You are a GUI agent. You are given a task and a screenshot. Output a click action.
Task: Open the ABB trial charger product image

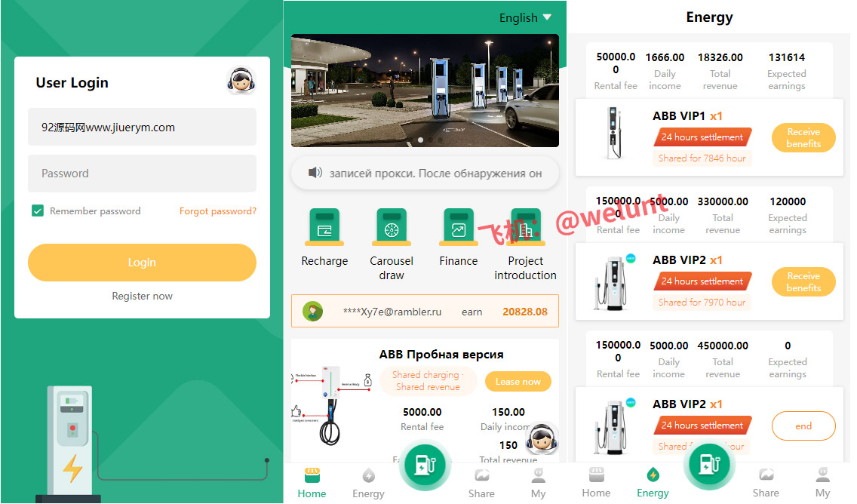(x=332, y=406)
